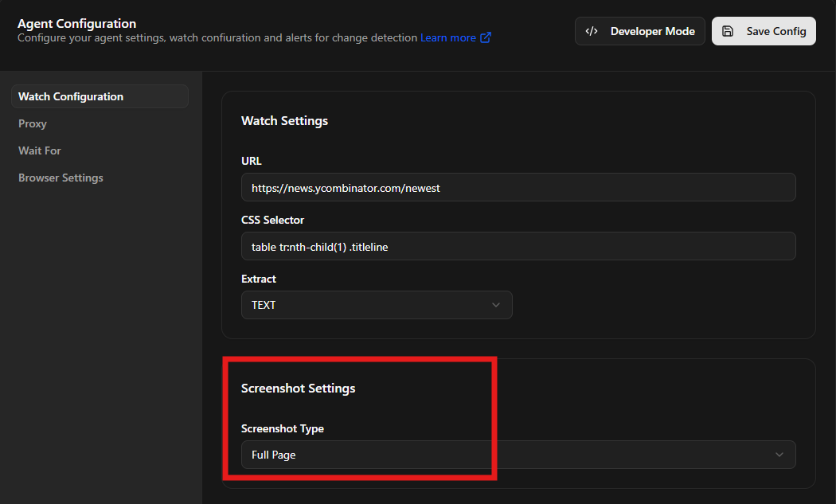Click the code brackets icon for Developer Mode
Image resolution: width=836 pixels, height=504 pixels.
tap(592, 31)
